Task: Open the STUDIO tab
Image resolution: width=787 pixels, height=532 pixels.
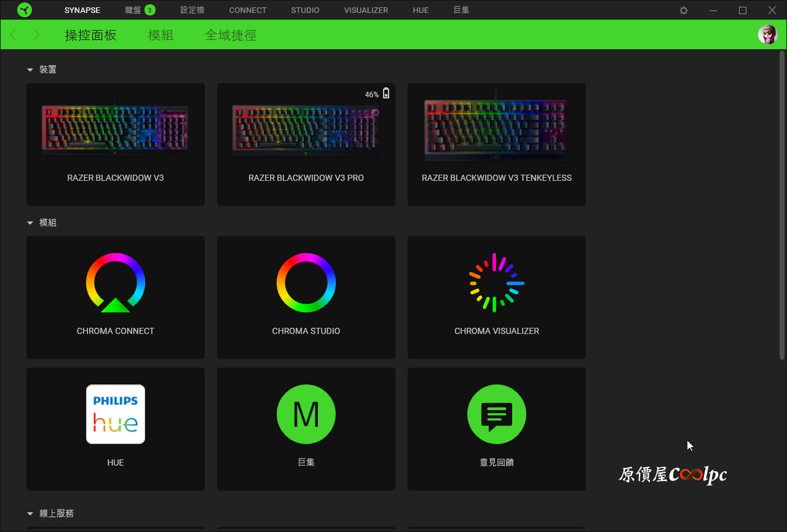Action: tap(306, 10)
